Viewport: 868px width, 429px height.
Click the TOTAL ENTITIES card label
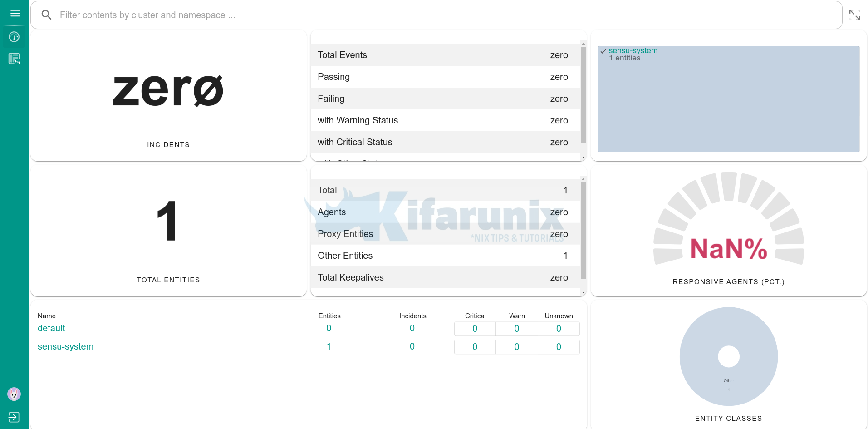(168, 280)
